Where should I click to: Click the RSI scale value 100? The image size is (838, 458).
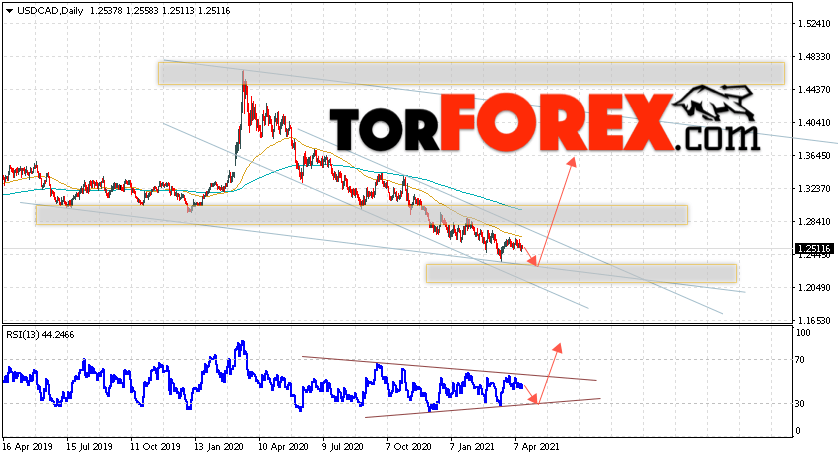click(803, 333)
